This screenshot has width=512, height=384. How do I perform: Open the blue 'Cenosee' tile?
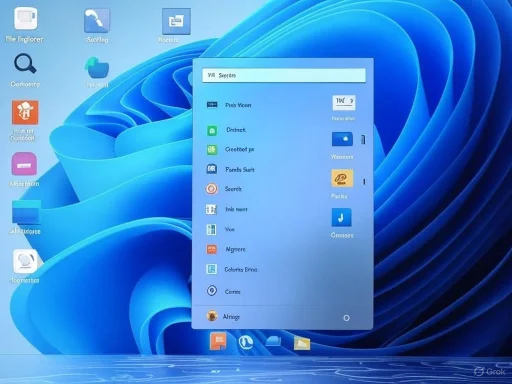(341, 217)
